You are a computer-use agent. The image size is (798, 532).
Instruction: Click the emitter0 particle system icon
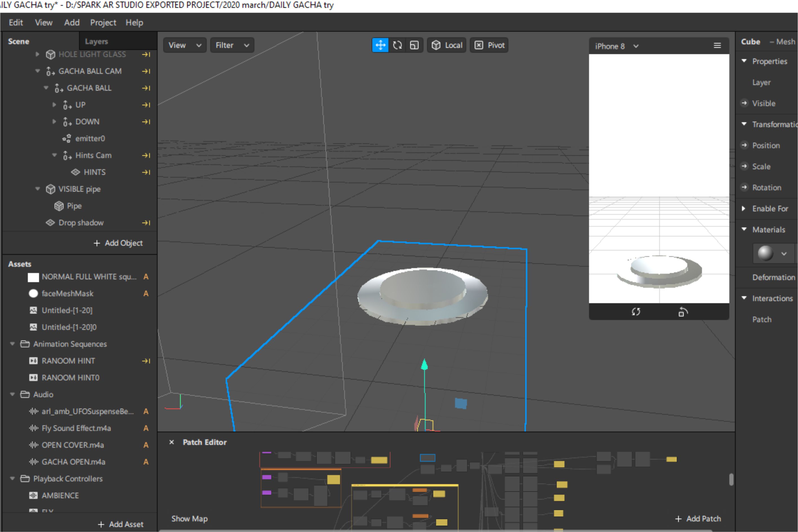click(67, 139)
